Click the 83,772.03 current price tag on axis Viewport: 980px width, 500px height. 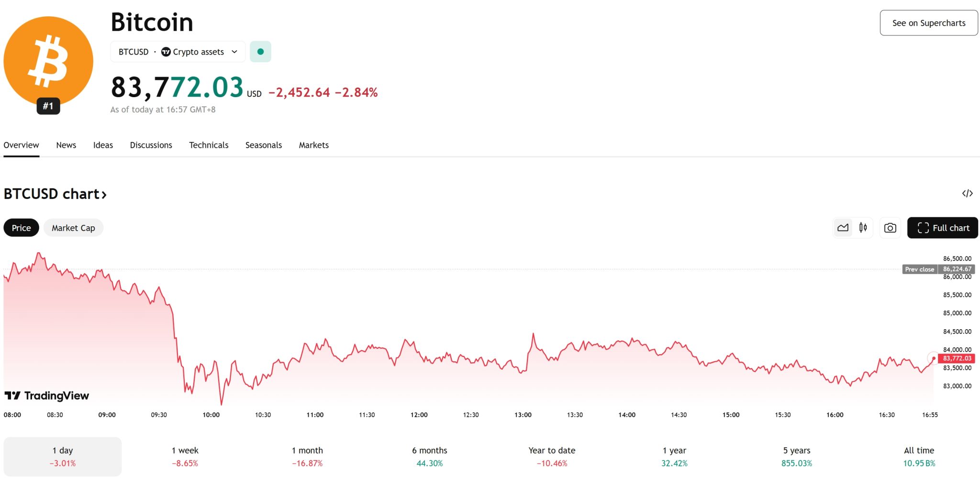pyautogui.click(x=957, y=358)
